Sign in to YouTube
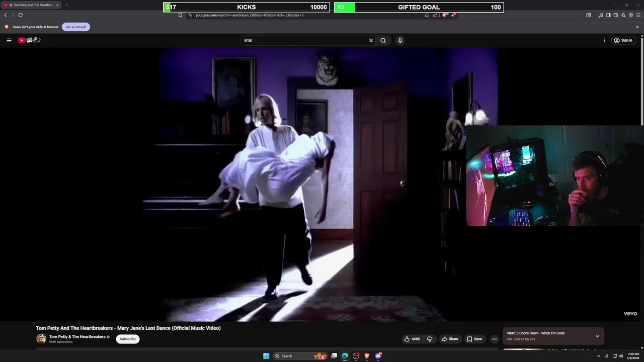The image size is (644, 362). (623, 40)
